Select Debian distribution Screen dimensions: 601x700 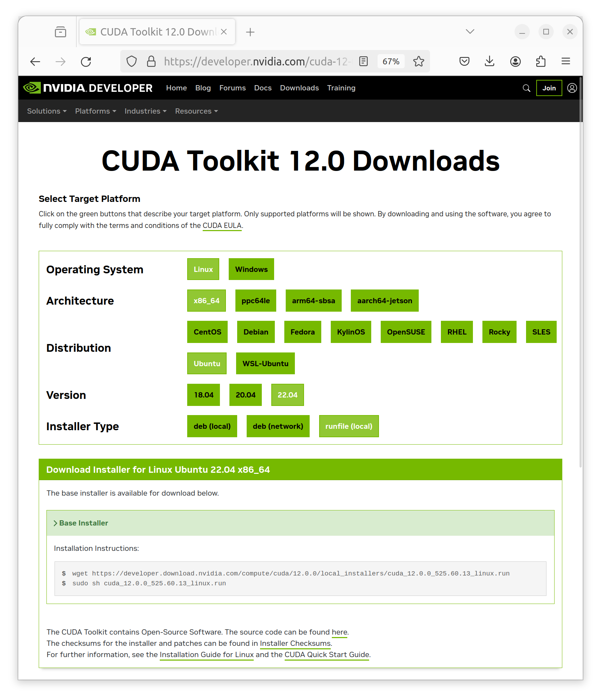pos(256,332)
